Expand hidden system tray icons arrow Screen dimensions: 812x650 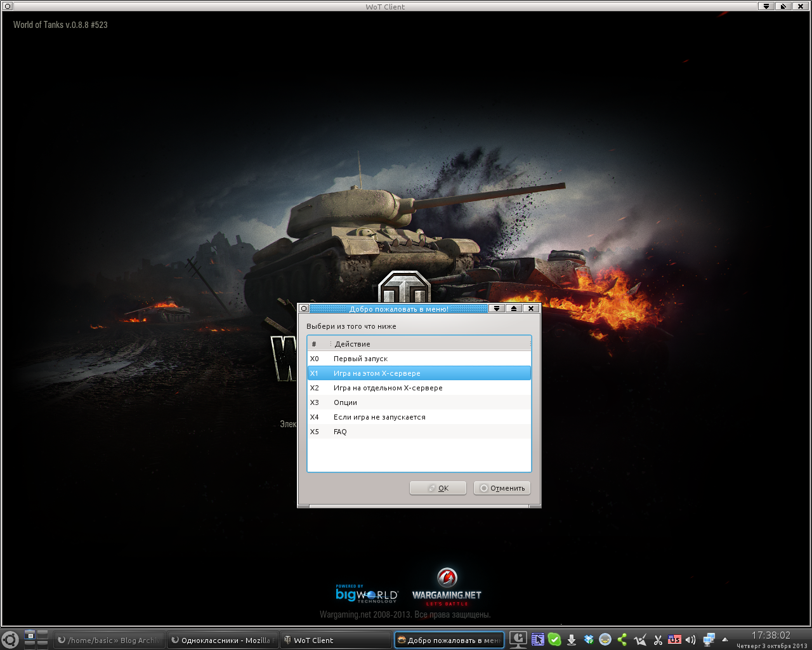(725, 640)
